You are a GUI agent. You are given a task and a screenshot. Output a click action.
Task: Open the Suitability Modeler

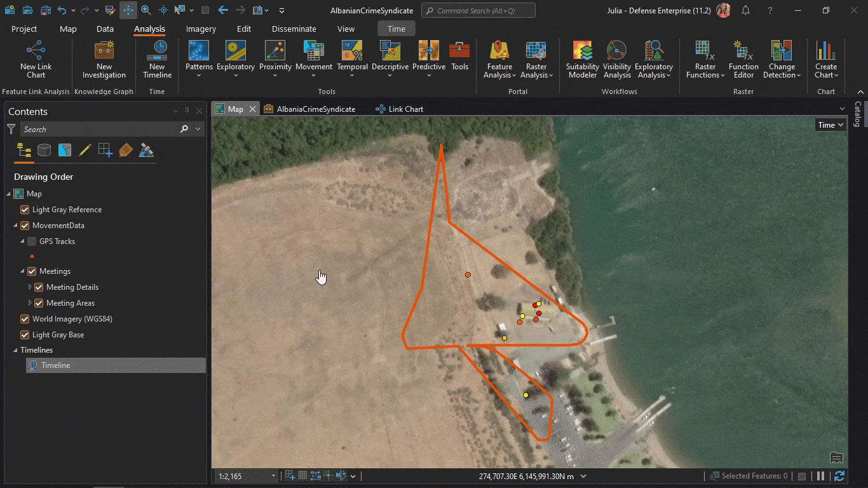(x=583, y=60)
